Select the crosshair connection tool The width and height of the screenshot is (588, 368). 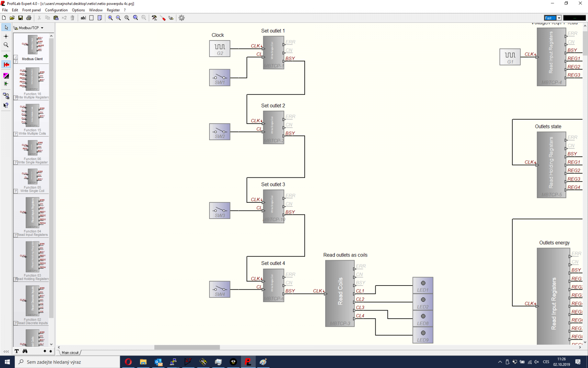pos(6,36)
